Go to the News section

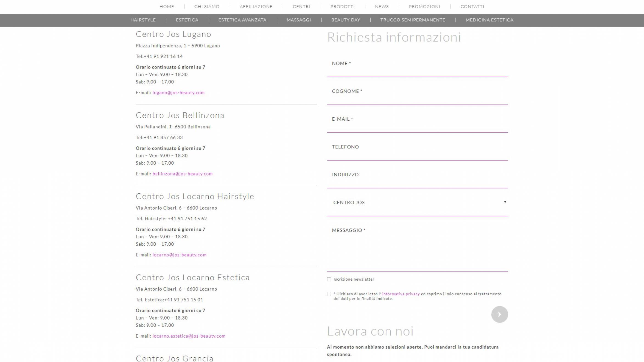click(382, 7)
